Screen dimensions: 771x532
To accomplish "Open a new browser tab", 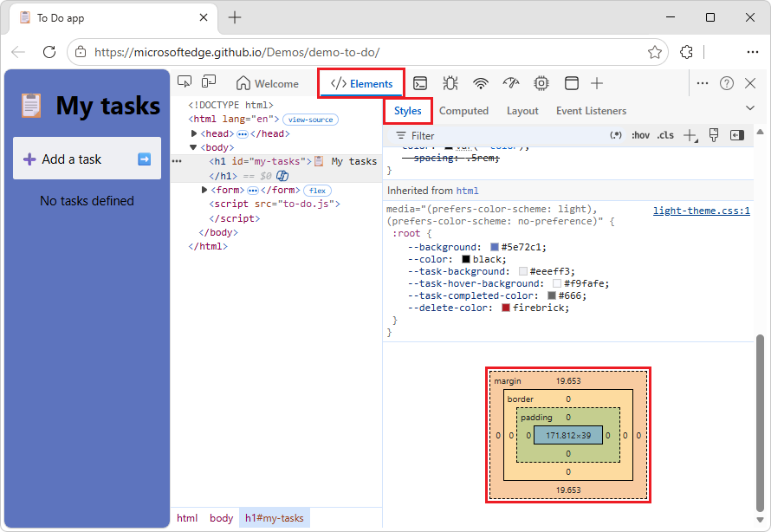I will pos(235,17).
